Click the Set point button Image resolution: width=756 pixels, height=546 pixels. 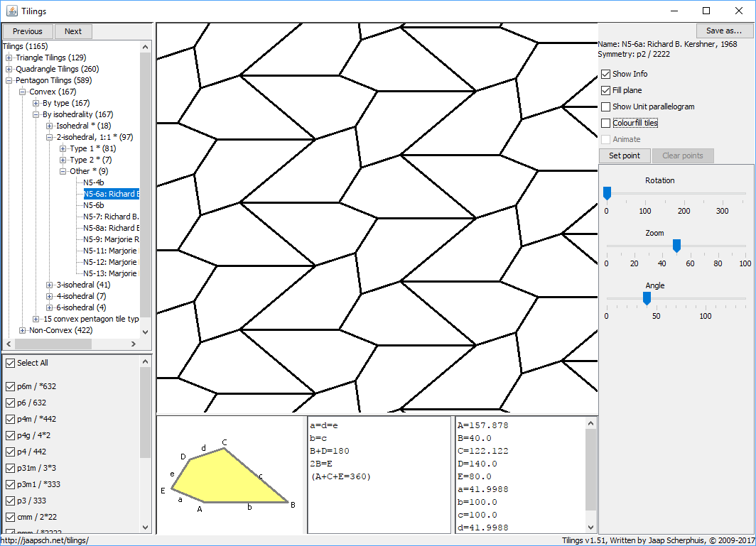tap(625, 155)
